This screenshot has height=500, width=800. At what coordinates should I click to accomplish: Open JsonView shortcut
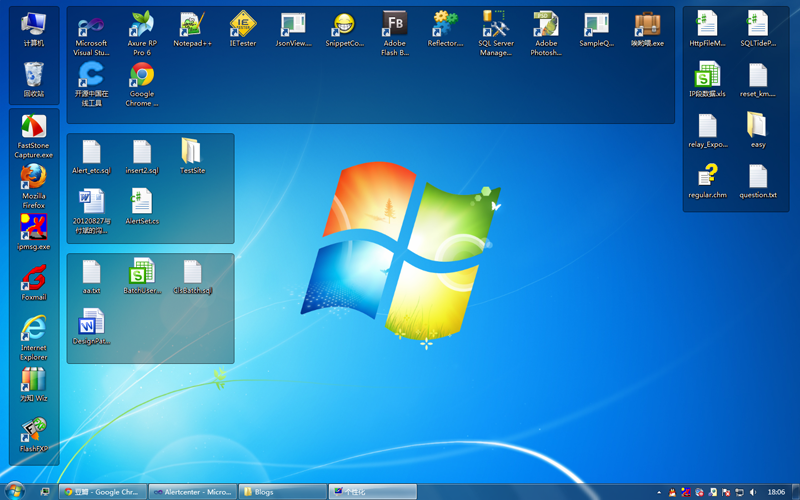[293, 30]
